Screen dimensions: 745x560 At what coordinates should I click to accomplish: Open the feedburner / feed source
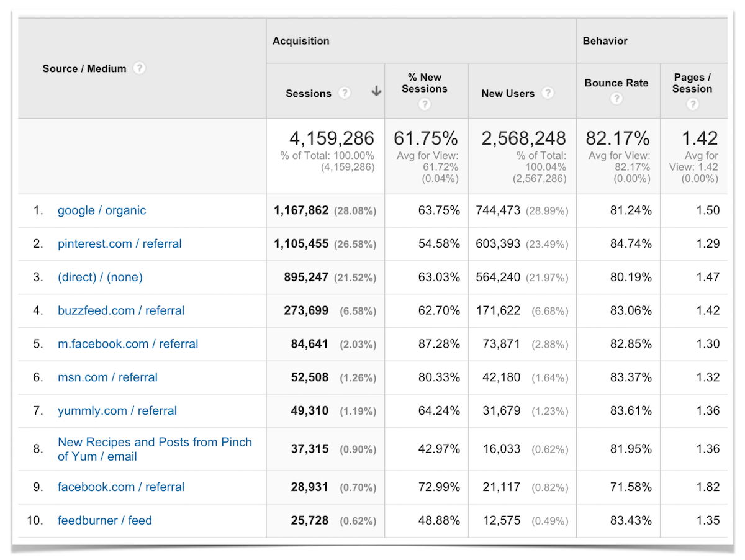tap(104, 520)
